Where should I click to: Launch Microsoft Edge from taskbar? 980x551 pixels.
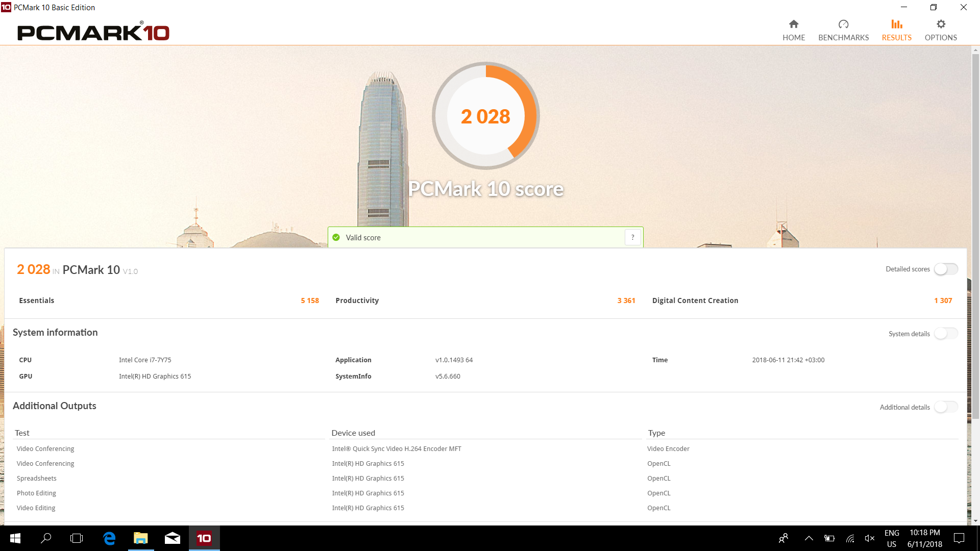(109, 538)
